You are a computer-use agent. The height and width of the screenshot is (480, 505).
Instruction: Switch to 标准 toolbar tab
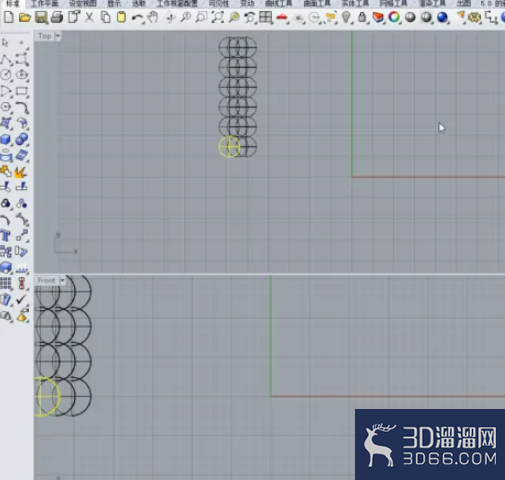pyautogui.click(x=13, y=4)
